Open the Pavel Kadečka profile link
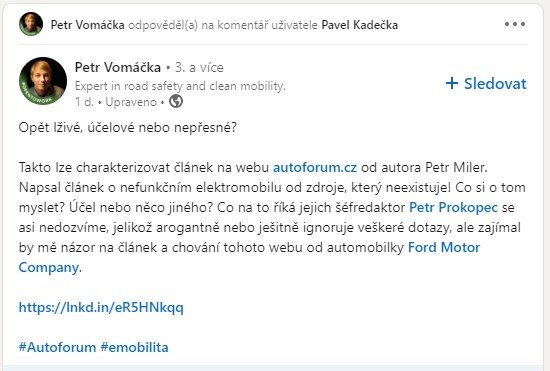This screenshot has width=550, height=371. (x=360, y=25)
